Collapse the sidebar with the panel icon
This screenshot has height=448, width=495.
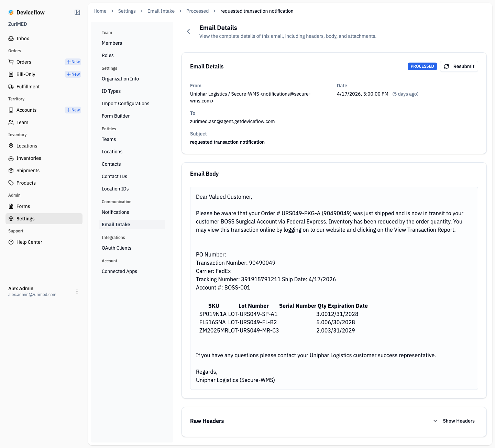coord(77,12)
